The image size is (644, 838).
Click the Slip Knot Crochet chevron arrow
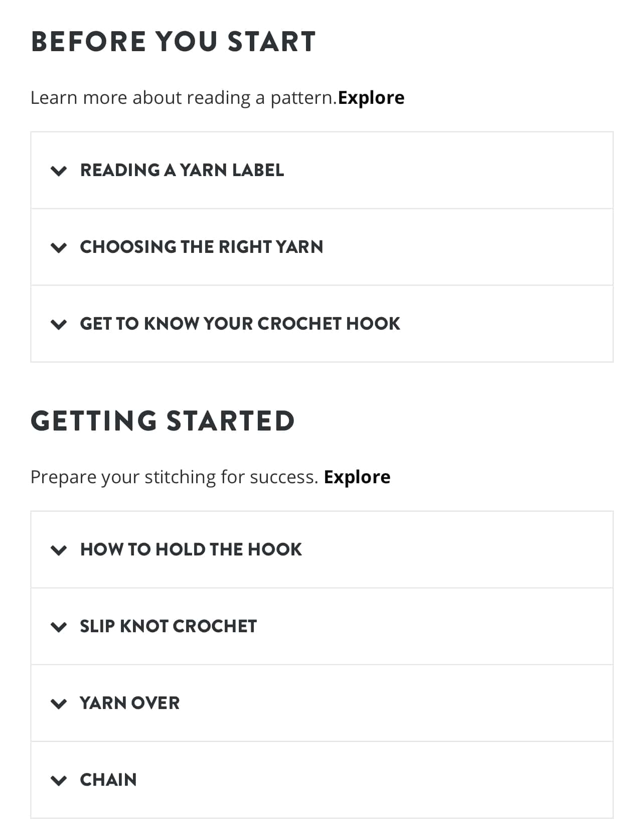59,627
